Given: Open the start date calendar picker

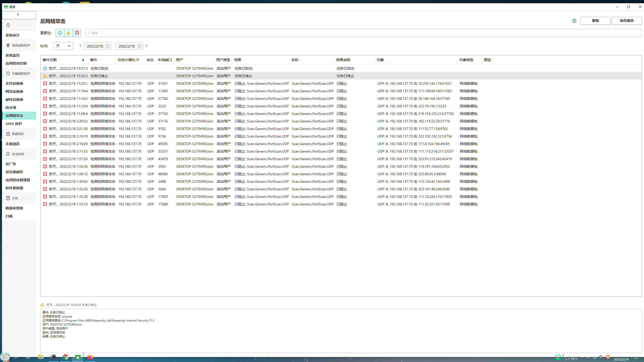Looking at the screenshot, I should pos(108,46).
